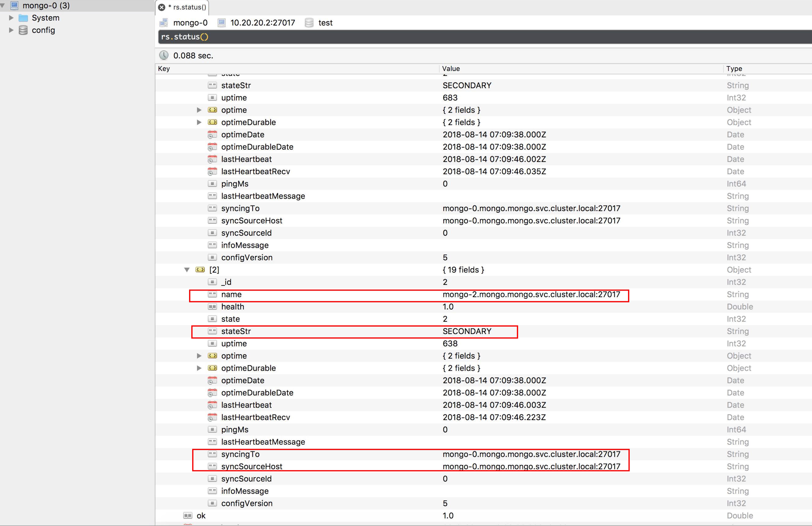Click the pingMs icon under [2]
The height and width of the screenshot is (526, 812).
tap(212, 430)
